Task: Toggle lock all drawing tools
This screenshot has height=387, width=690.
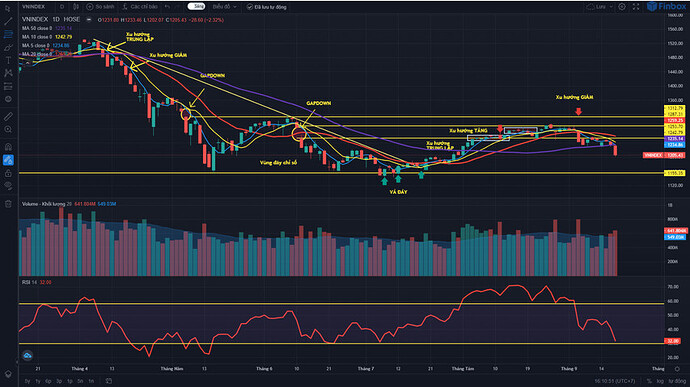Action: click(x=8, y=173)
